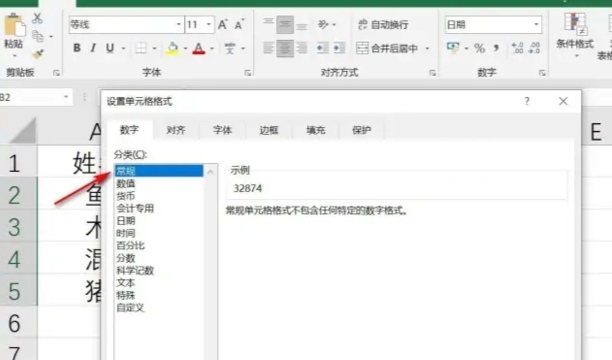Click the Paste clipboard icon
The height and width of the screenshot is (360, 612).
(14, 26)
